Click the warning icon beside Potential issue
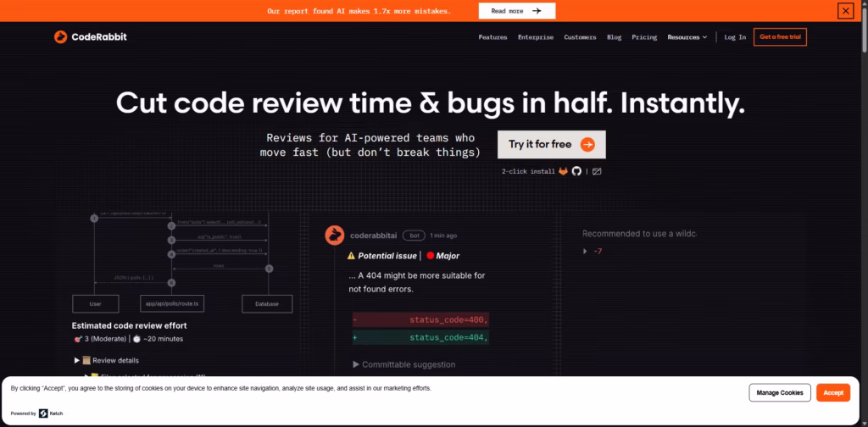 click(x=351, y=255)
